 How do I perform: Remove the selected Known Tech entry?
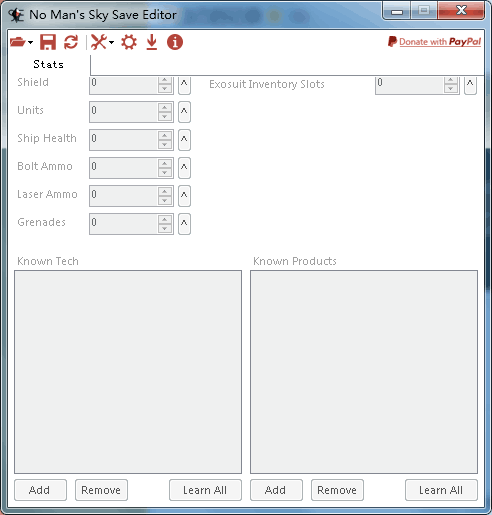(101, 490)
